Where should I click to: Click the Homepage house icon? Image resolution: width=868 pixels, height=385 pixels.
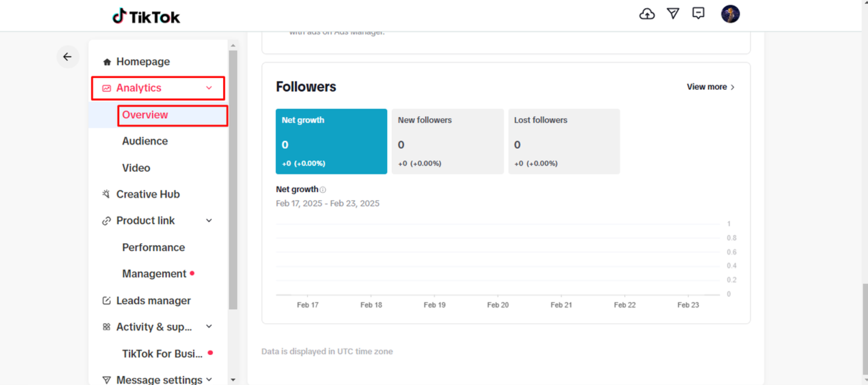pos(107,62)
